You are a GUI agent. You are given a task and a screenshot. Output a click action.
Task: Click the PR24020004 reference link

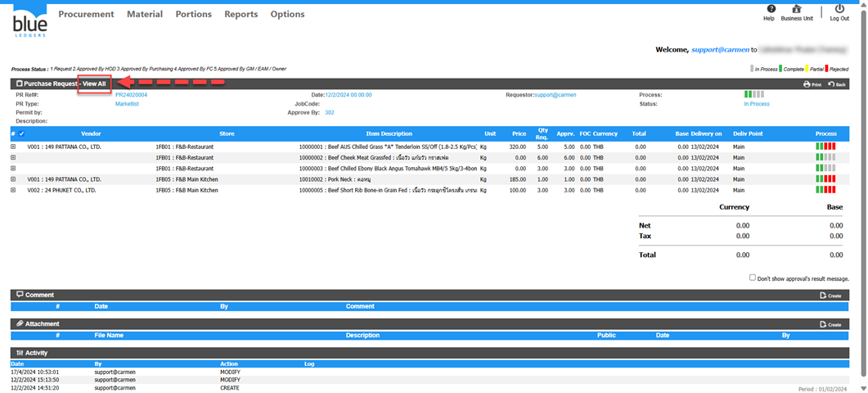[131, 95]
